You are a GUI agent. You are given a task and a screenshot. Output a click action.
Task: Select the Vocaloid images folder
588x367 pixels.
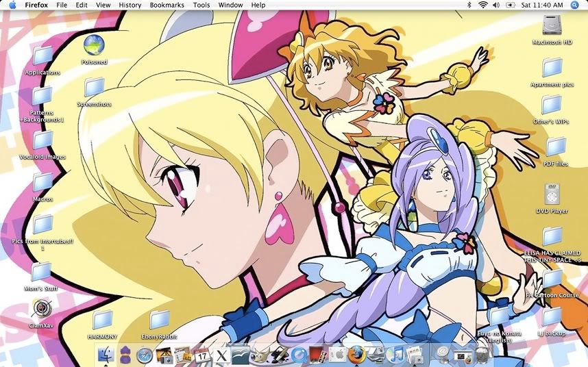tap(42, 145)
